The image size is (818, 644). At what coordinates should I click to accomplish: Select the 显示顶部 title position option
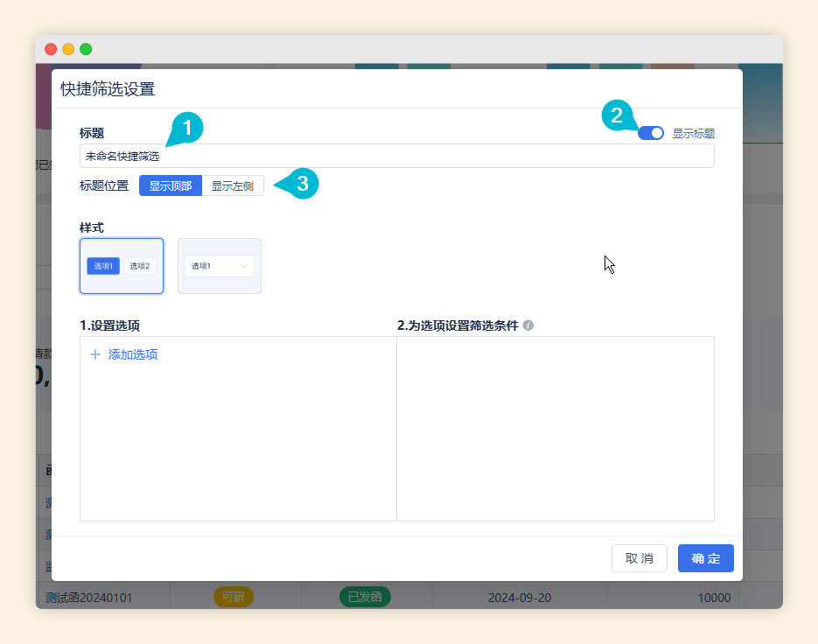(171, 185)
